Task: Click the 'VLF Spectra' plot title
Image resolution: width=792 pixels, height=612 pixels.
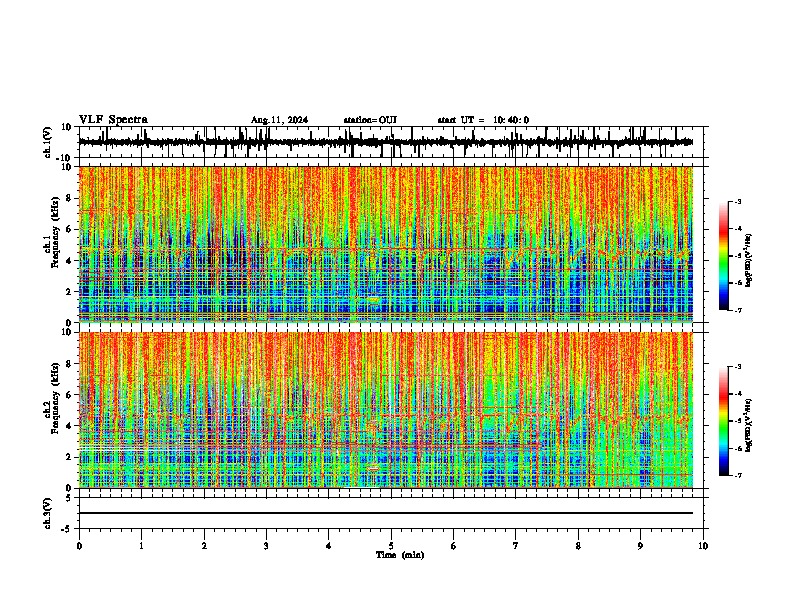Action: [113, 119]
